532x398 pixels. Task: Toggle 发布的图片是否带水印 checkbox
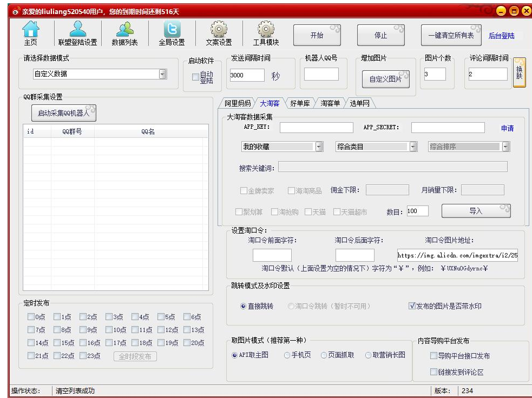click(412, 306)
